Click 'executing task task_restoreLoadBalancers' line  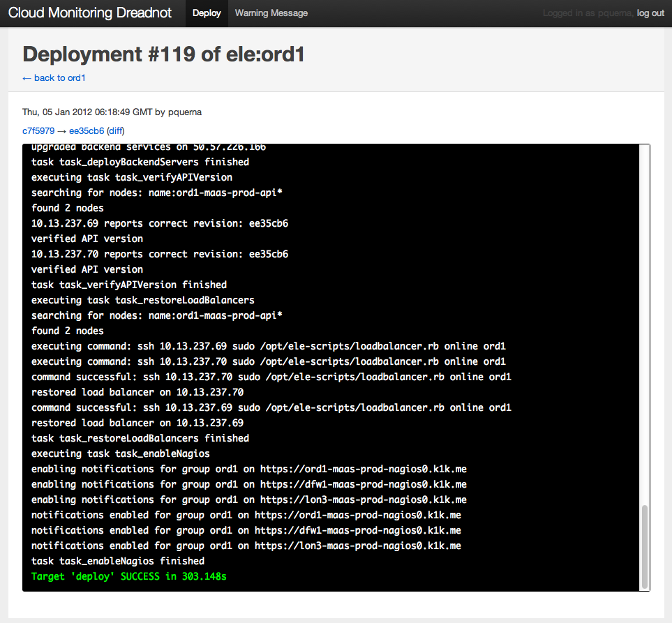[143, 300]
